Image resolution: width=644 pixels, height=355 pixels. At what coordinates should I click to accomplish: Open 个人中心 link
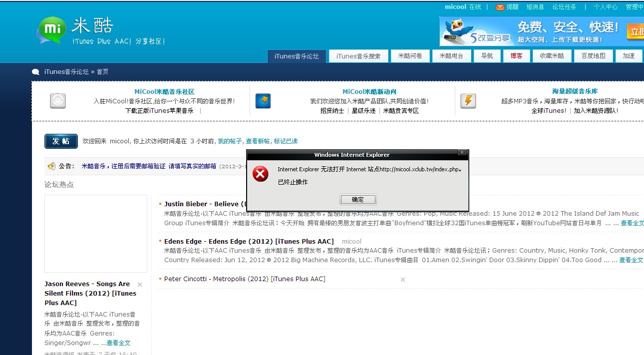(606, 7)
